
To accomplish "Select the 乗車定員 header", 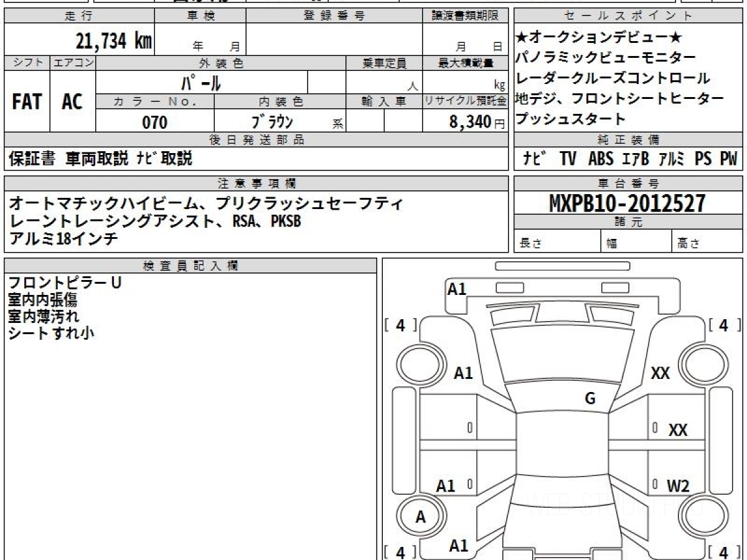I will point(384,63).
